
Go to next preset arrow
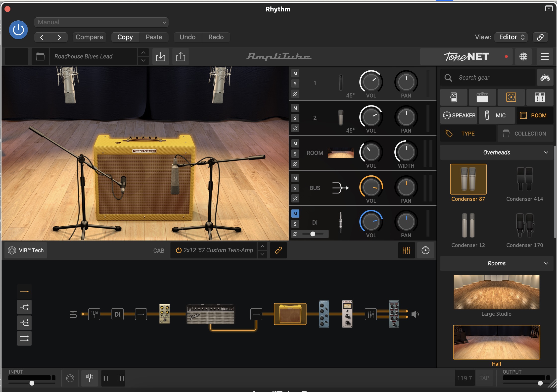click(x=59, y=37)
